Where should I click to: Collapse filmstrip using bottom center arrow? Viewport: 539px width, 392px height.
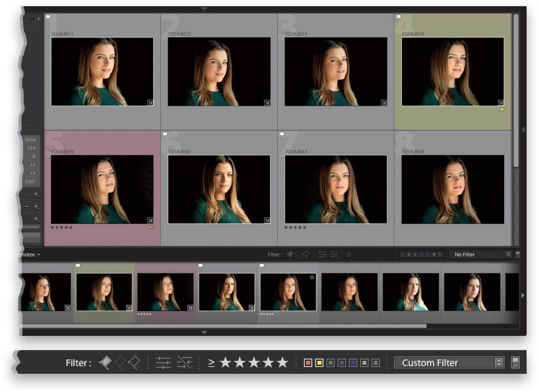point(204,332)
